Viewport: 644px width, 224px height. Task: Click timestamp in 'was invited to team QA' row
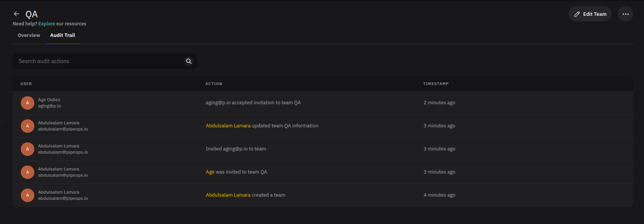pyautogui.click(x=439, y=172)
